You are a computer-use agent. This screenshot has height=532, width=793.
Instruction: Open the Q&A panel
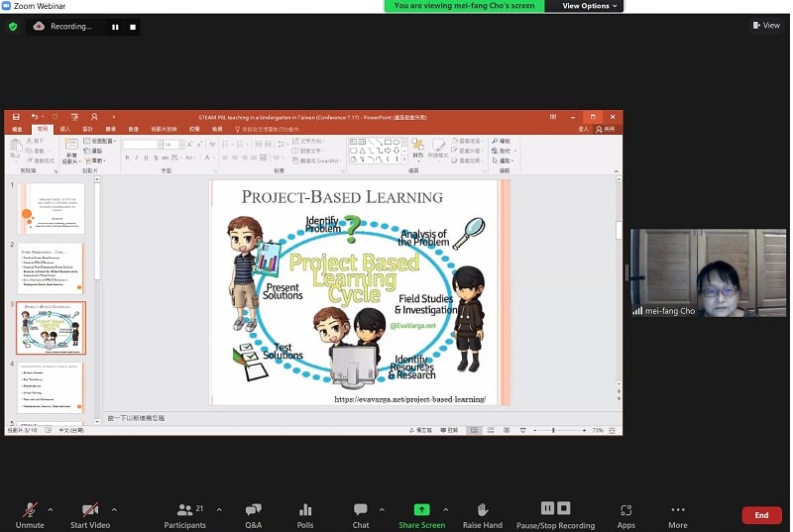[253, 514]
